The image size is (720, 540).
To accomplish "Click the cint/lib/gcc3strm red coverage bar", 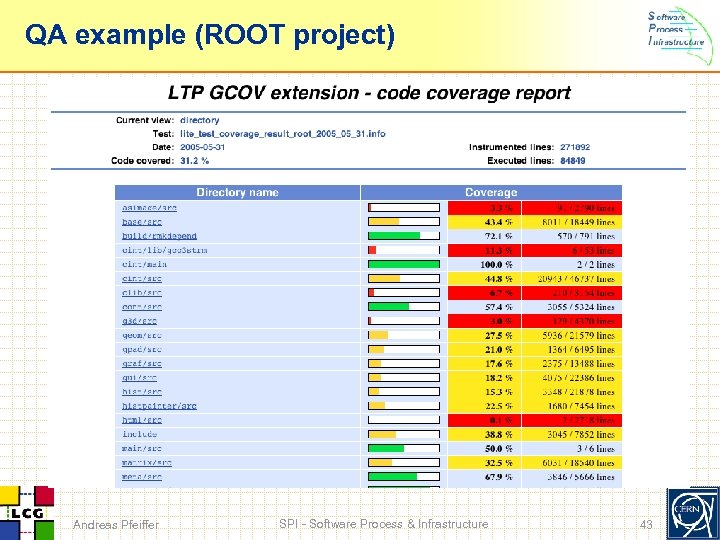I will coord(404,250).
